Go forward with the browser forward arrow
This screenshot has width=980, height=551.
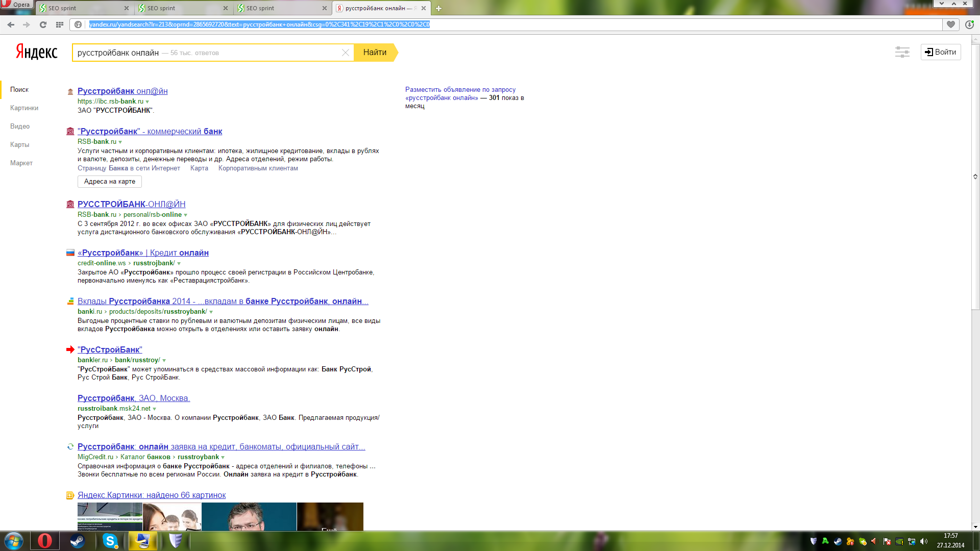[x=27, y=24]
